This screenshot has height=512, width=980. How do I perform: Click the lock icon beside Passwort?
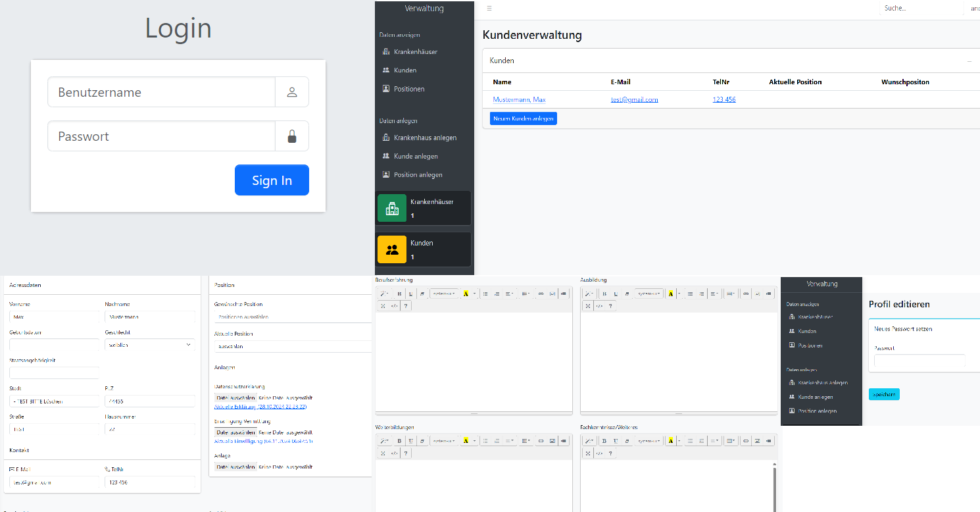[292, 136]
